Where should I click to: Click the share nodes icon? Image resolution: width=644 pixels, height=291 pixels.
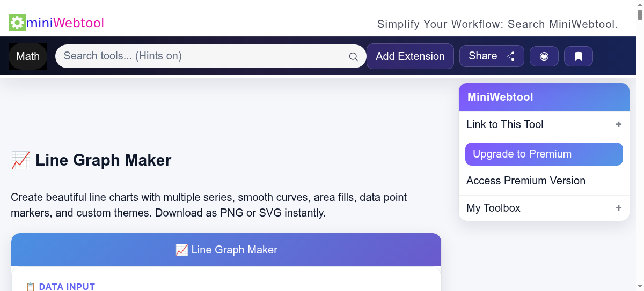pos(511,56)
